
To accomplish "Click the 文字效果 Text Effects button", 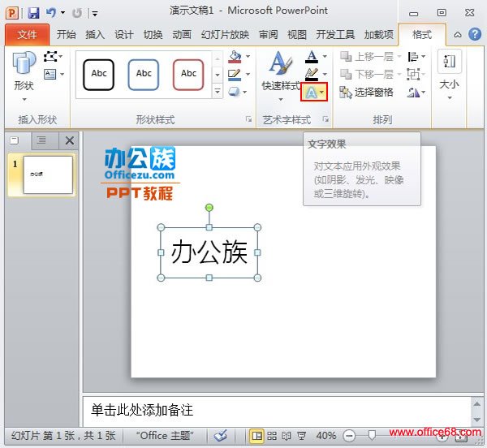I will point(314,92).
